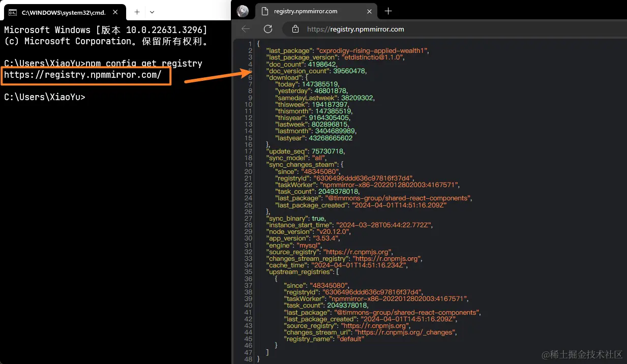The width and height of the screenshot is (627, 364).
Task: Click the cmd terminal icon in tab
Action: [13, 12]
